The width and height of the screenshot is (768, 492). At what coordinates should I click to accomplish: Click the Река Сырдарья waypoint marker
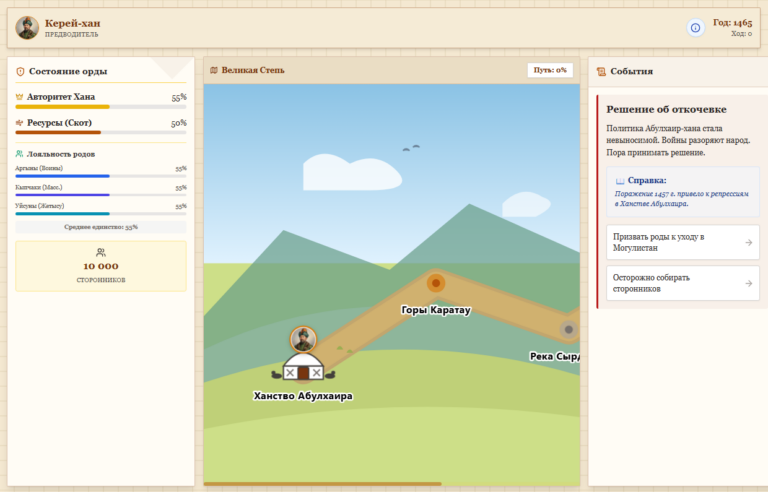click(x=569, y=329)
